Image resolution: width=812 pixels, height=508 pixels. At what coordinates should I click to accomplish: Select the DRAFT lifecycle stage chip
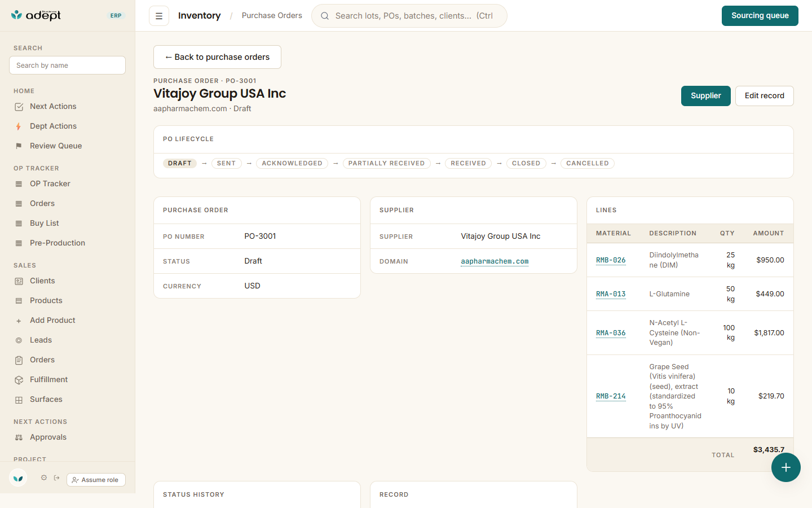(180, 163)
